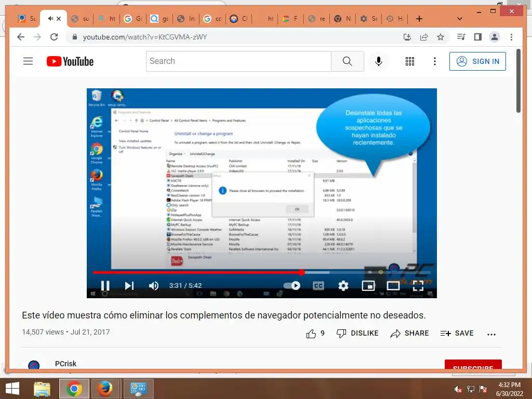Close the active YouTube tab
Screen dimensions: 532x399
(59, 19)
